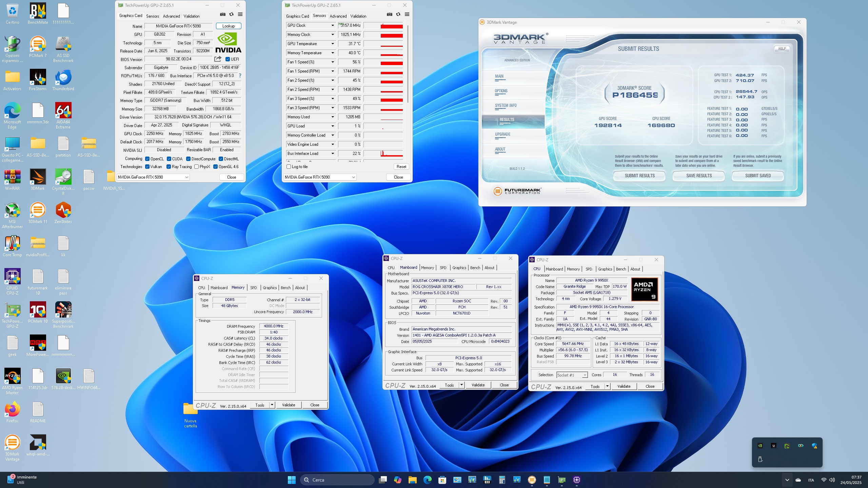Click refresh icon in GPU-Z Graphics Card window
Image resolution: width=868 pixels, height=488 pixels.
pyautogui.click(x=231, y=14)
